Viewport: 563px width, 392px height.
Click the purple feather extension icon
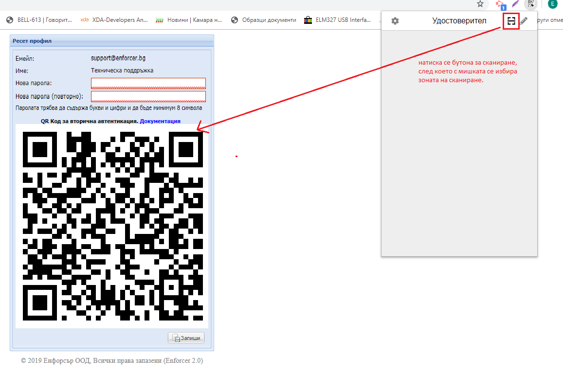[x=516, y=4]
